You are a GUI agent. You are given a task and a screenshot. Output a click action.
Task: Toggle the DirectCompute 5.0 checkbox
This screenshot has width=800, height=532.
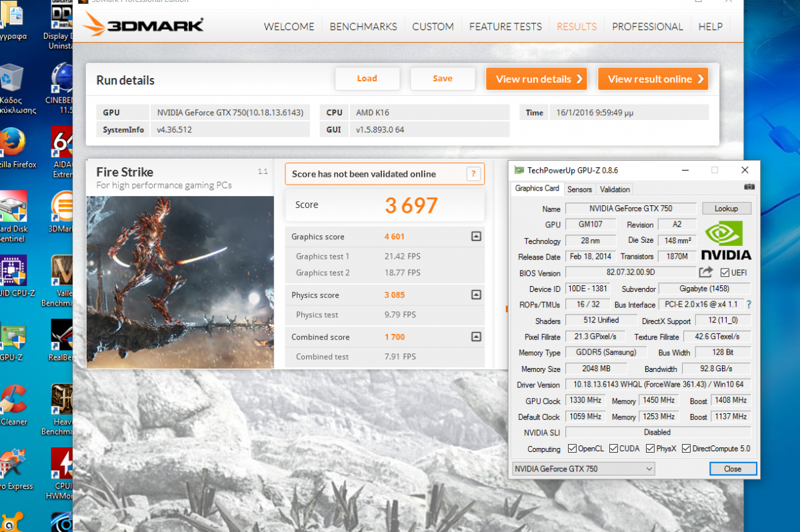tap(687, 449)
